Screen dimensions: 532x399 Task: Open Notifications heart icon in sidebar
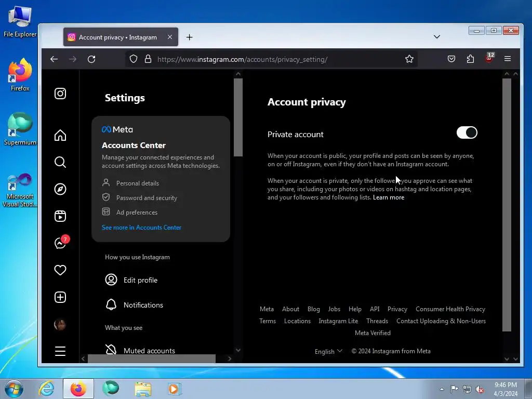click(x=60, y=270)
